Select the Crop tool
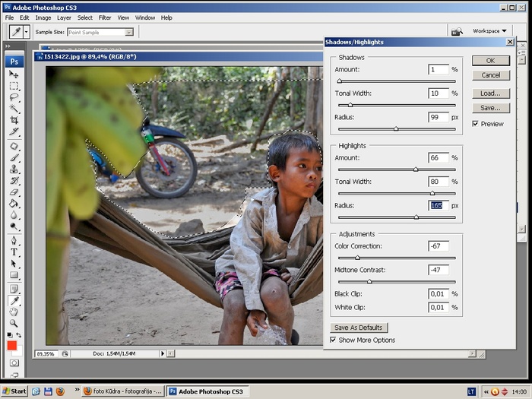 point(14,120)
